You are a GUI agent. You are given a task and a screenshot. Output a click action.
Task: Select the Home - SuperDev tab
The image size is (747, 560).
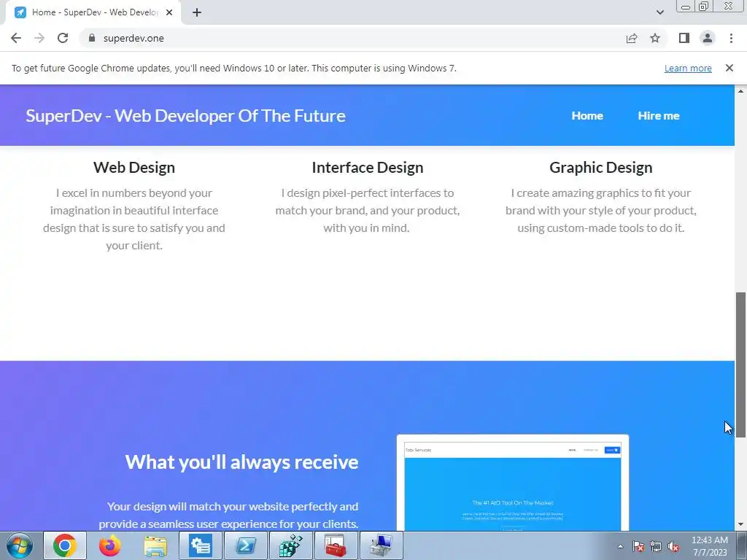pyautogui.click(x=93, y=12)
